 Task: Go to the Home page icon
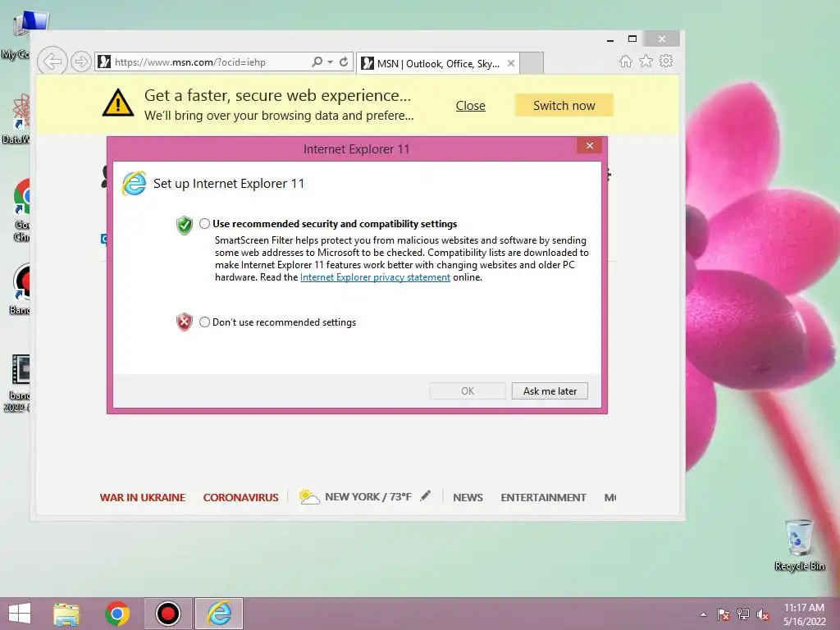pyautogui.click(x=626, y=62)
